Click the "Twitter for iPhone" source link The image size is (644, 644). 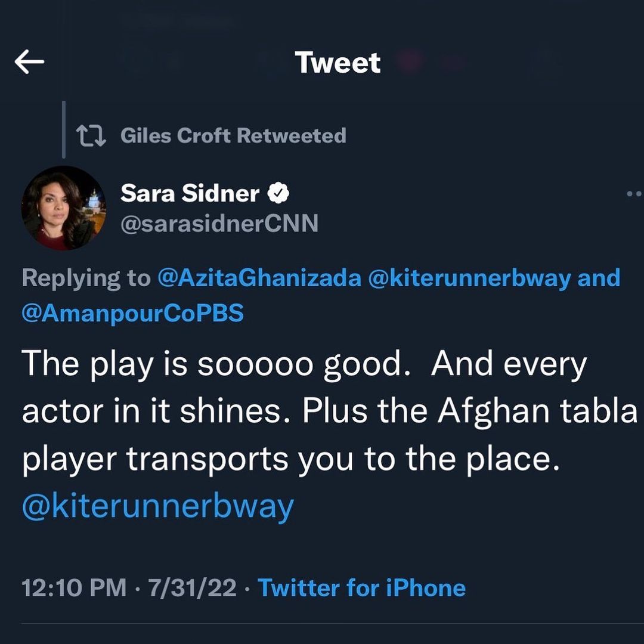(361, 588)
